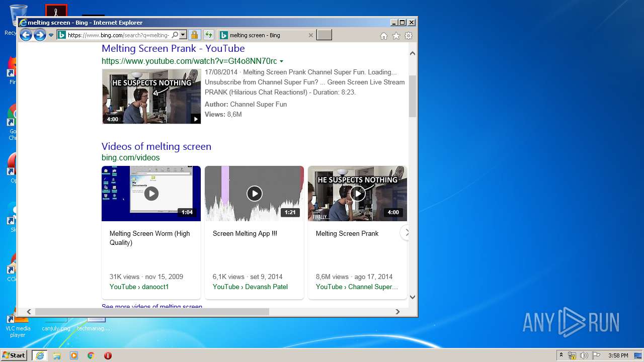Screen dimensions: 644x362
Task: Open Favorites with the star icon
Action: 396,36
